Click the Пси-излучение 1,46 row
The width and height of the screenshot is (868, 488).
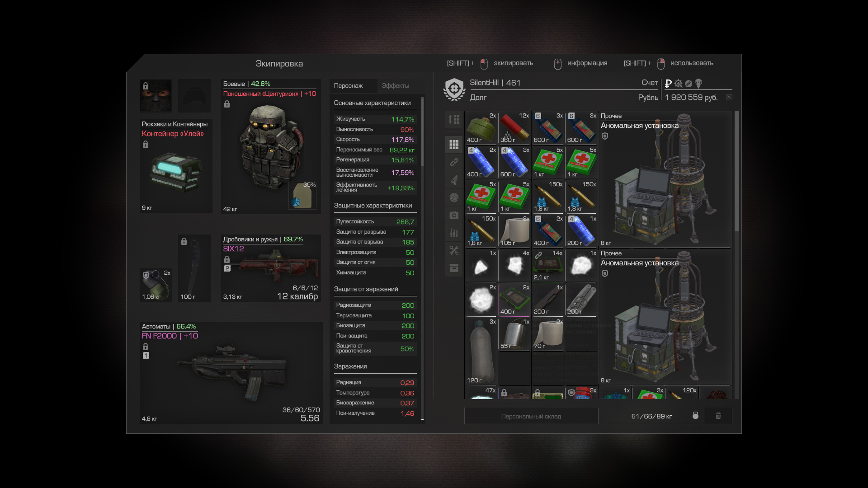tap(375, 413)
